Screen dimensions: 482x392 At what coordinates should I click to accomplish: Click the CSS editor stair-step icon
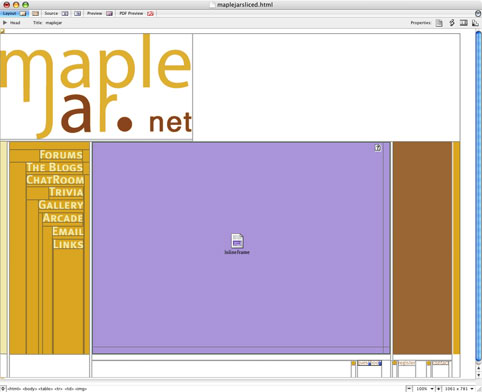[x=475, y=23]
